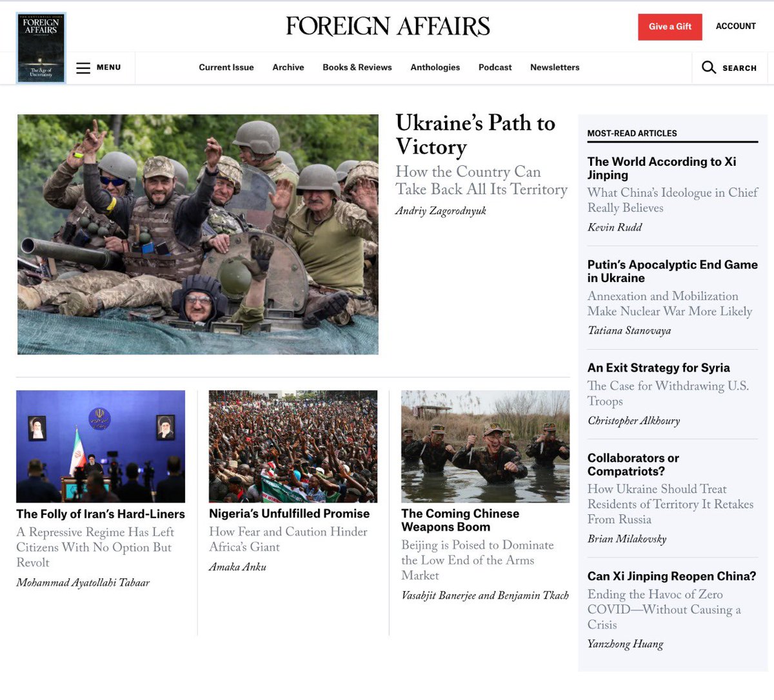Image resolution: width=774 pixels, height=700 pixels.
Task: Click subtitle Beijing is Poised to Dominate
Action: click(x=477, y=560)
